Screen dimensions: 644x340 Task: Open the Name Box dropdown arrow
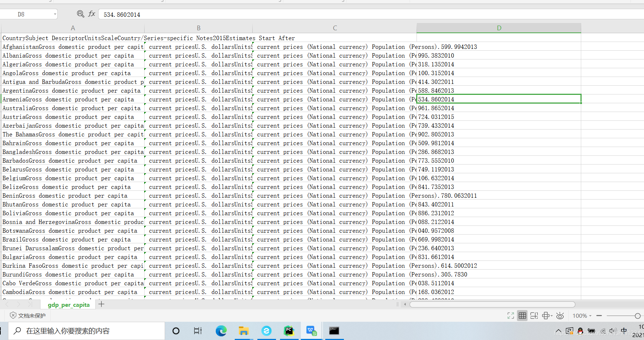(x=55, y=14)
